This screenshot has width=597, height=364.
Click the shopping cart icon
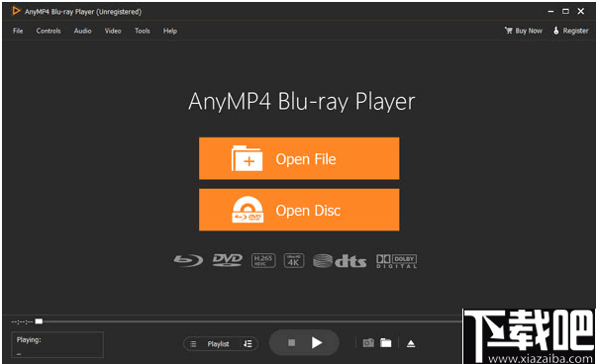tap(508, 31)
